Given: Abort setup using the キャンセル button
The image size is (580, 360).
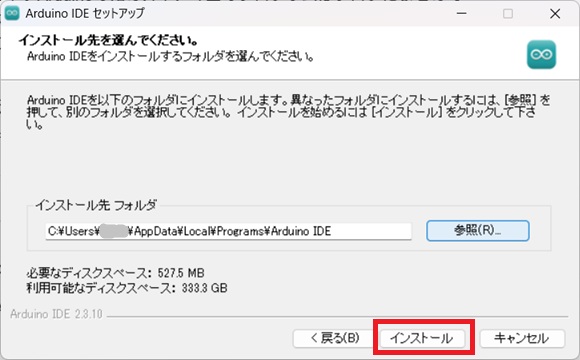Looking at the screenshot, I should (522, 338).
